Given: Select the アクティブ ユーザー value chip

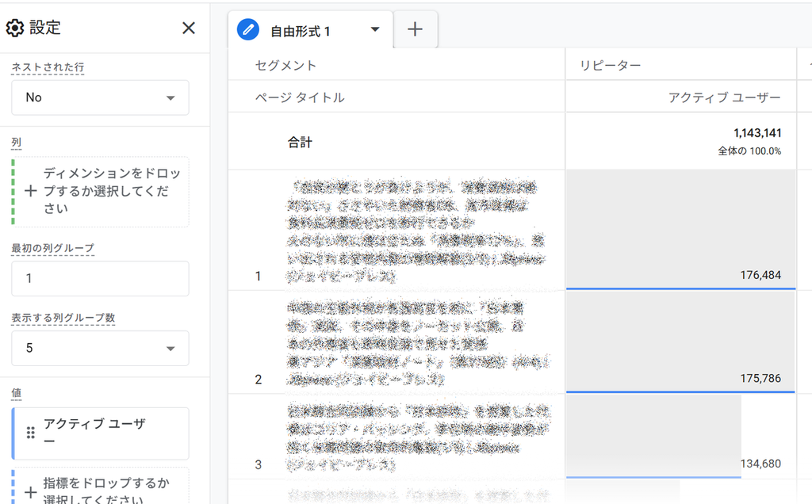Looking at the screenshot, I should point(101,433).
